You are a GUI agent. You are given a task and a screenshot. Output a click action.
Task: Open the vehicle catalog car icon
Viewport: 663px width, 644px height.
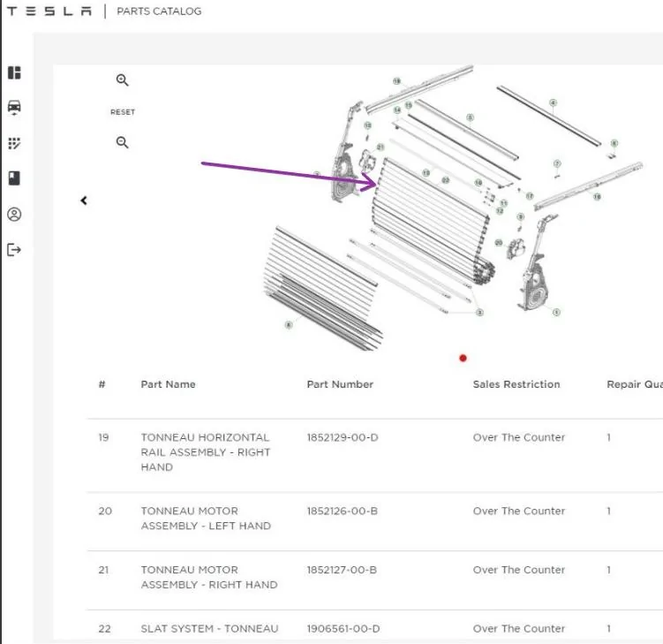pos(14,108)
